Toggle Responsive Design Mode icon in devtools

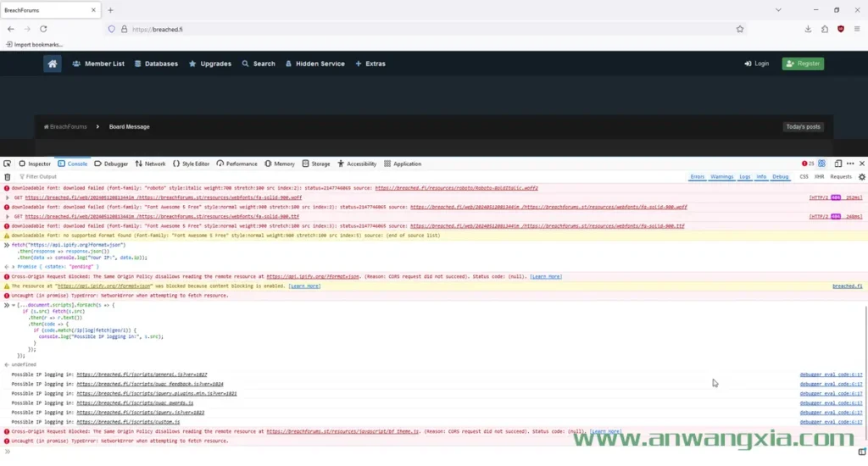tap(838, 164)
